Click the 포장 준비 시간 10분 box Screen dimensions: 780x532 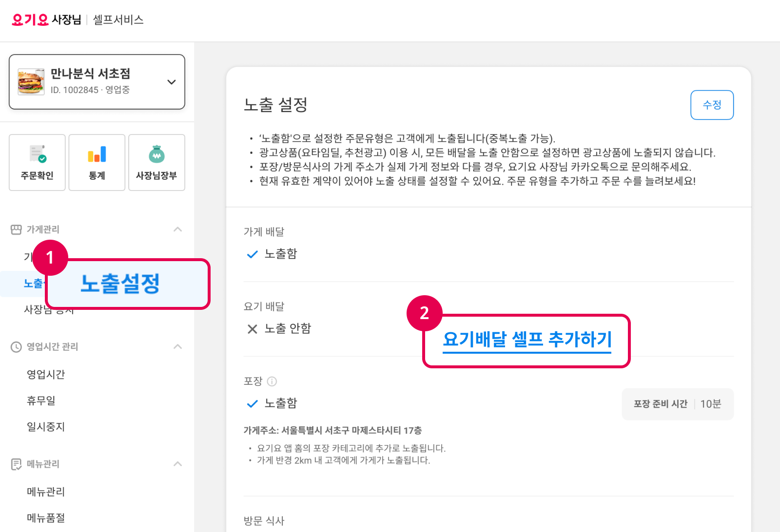click(678, 404)
